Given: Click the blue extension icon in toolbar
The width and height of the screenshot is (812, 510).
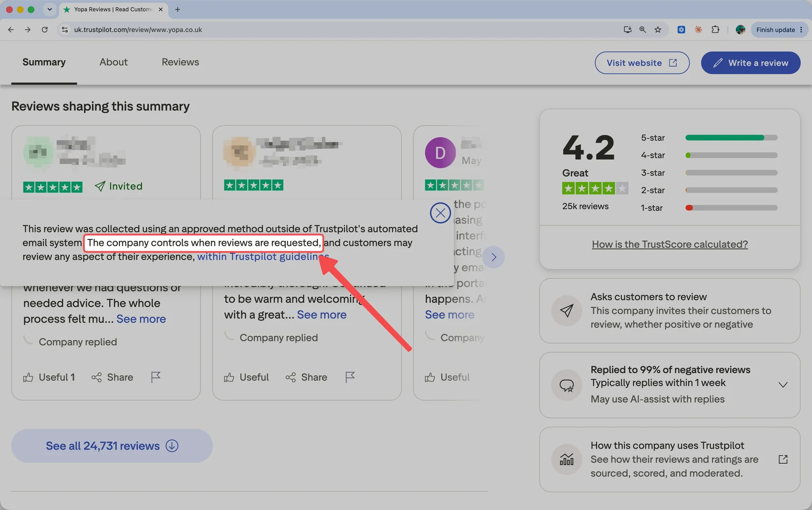Looking at the screenshot, I should tap(682, 29).
